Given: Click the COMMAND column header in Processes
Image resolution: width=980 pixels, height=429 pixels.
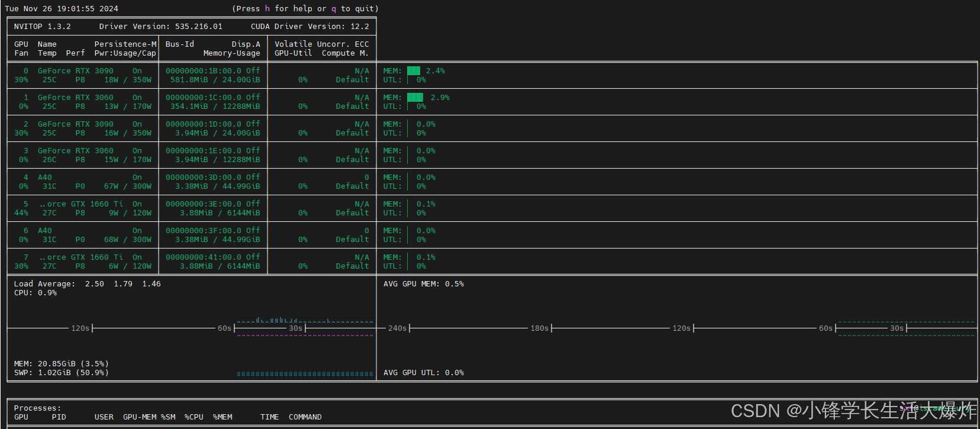Looking at the screenshot, I should click(x=305, y=417).
